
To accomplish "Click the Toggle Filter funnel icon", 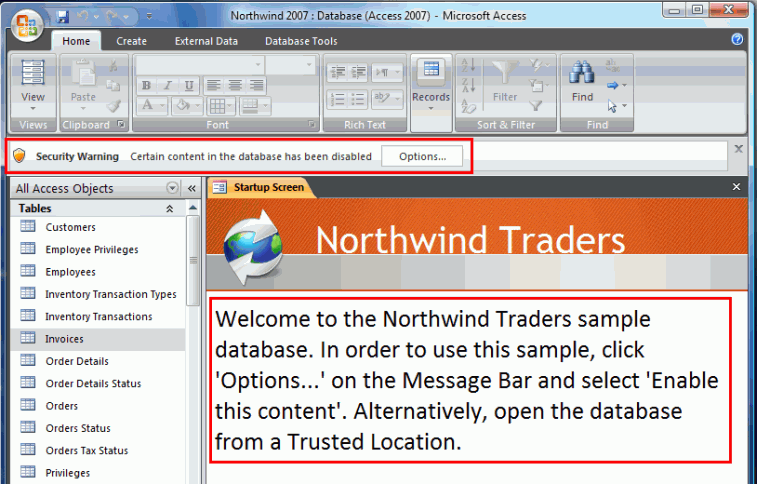I will pos(535,106).
